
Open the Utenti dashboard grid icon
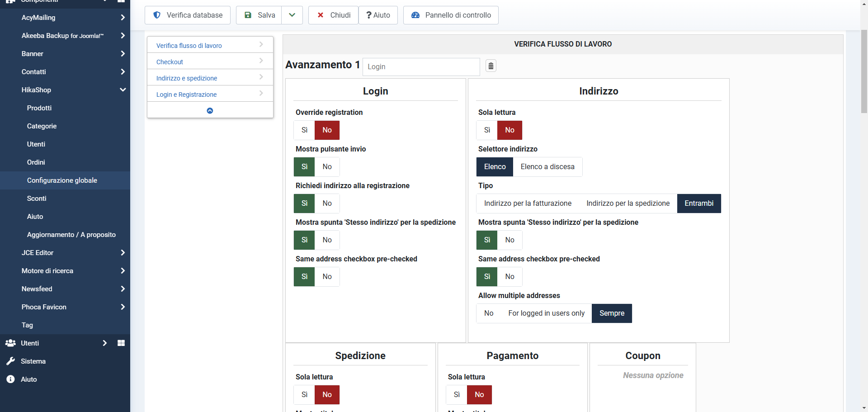click(x=121, y=343)
